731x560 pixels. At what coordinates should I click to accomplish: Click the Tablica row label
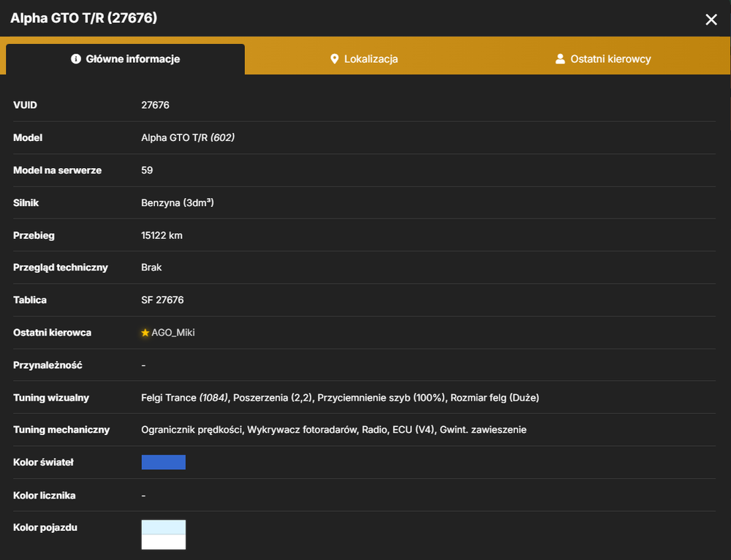tap(30, 300)
